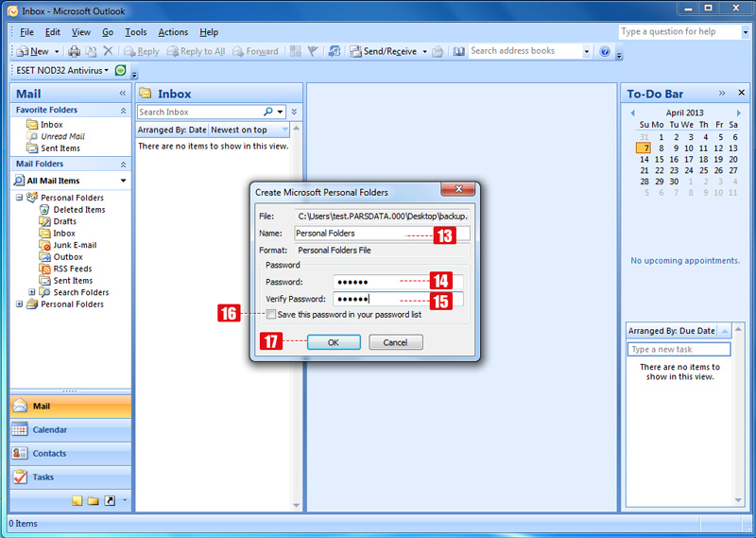Click the Search Inbox magnifier icon

pos(268,112)
